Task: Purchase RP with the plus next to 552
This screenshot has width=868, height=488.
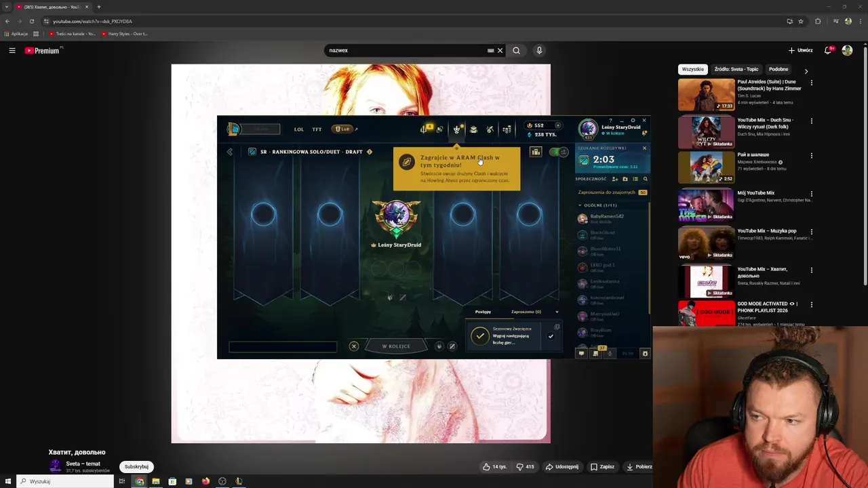Action: pyautogui.click(x=558, y=125)
